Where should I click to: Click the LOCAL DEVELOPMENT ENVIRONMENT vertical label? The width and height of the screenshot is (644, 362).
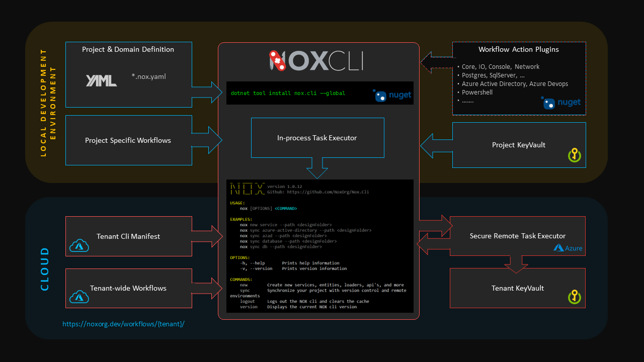click(x=49, y=103)
